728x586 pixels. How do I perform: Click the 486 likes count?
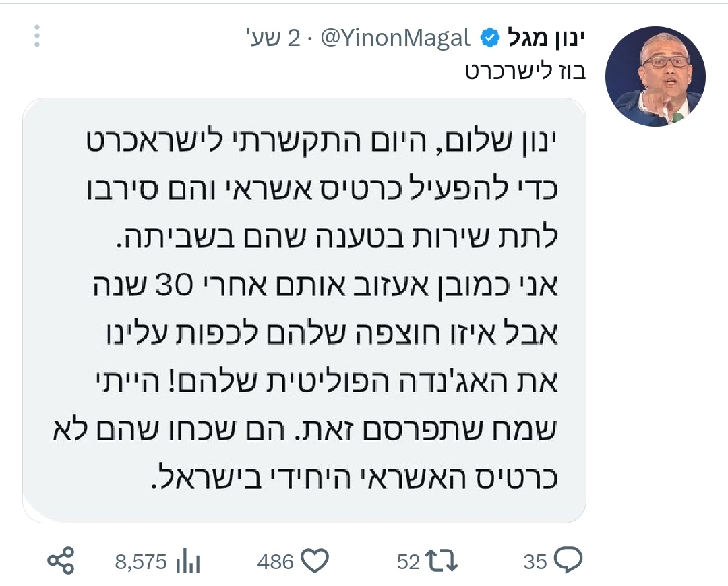(x=276, y=561)
